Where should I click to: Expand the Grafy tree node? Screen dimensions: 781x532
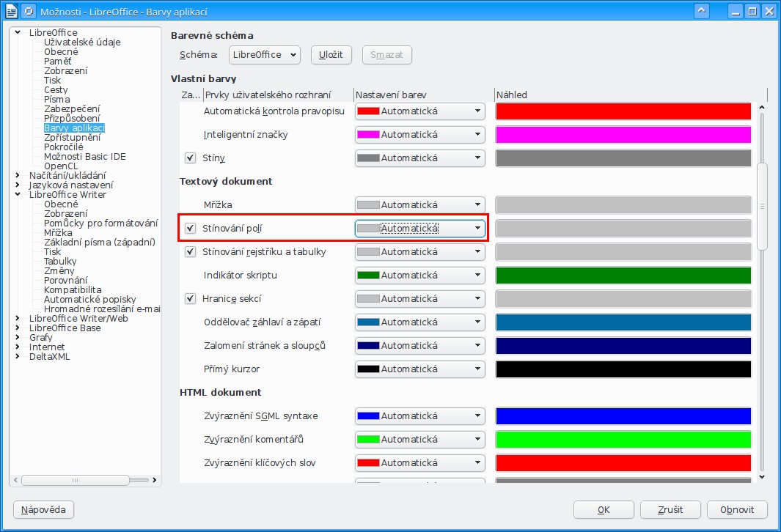(x=18, y=337)
